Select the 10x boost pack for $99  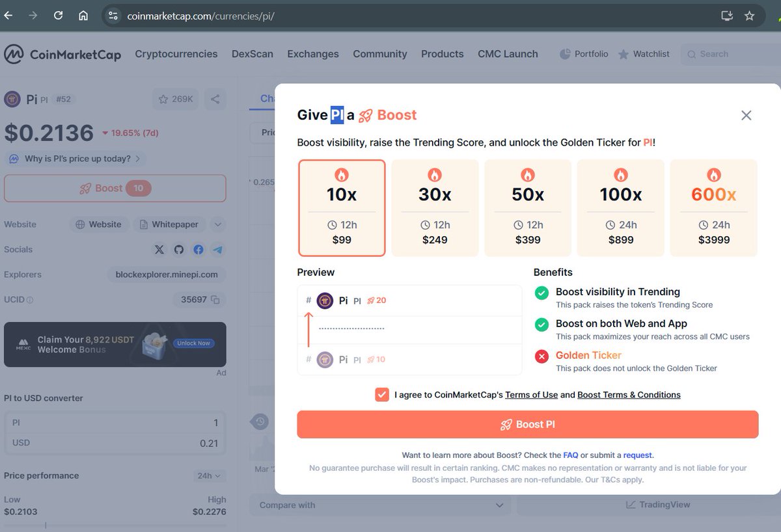tap(342, 208)
